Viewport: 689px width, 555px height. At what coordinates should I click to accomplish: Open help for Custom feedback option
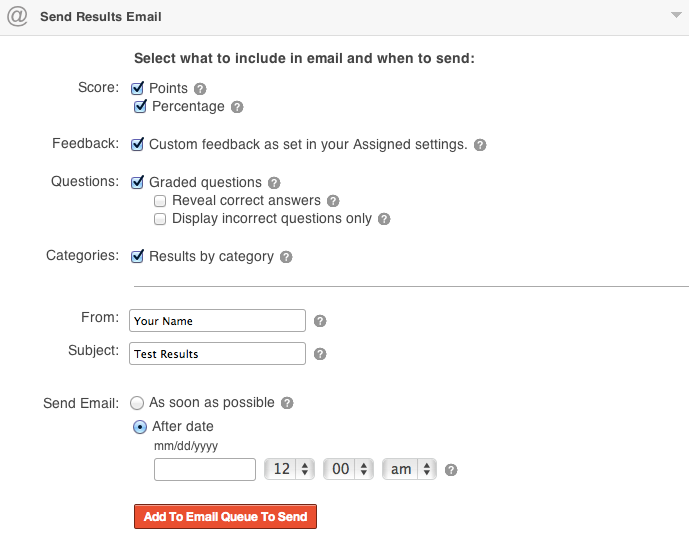click(x=480, y=145)
